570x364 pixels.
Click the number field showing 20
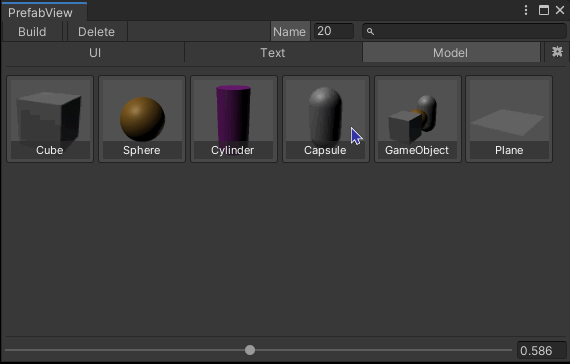coord(334,31)
